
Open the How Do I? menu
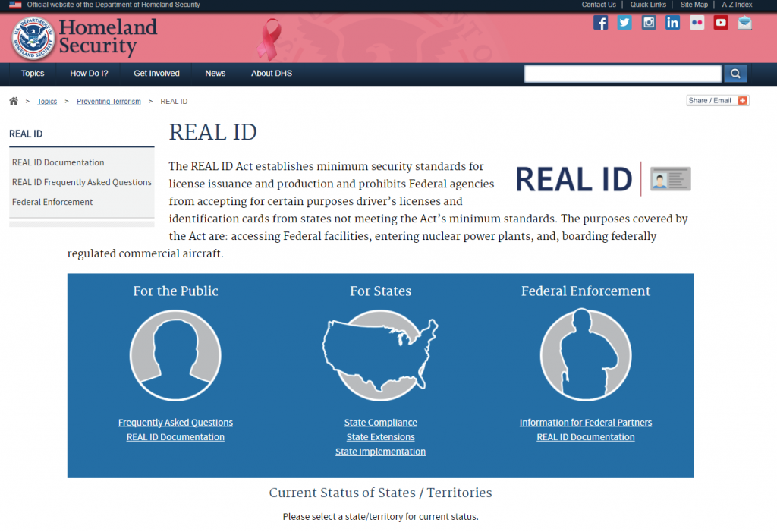[x=90, y=74]
